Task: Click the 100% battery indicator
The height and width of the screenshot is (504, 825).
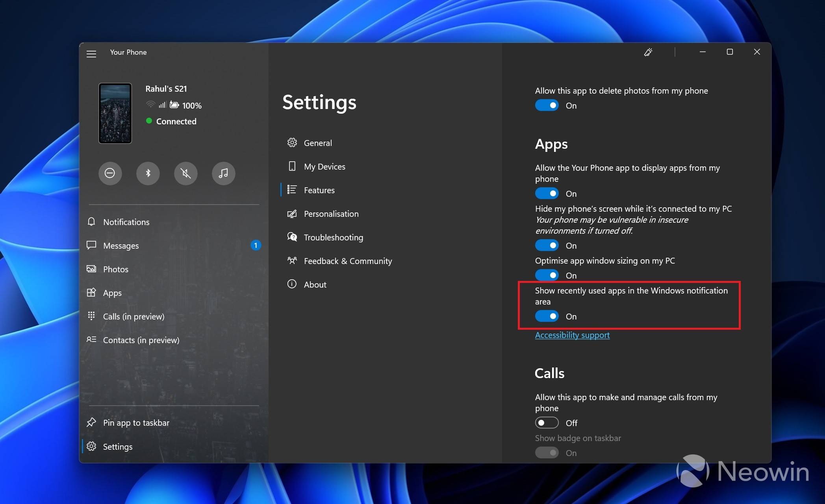Action: tap(192, 105)
